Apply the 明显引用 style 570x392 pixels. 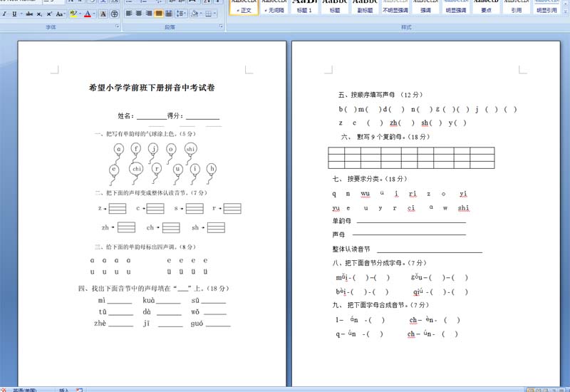(x=546, y=7)
